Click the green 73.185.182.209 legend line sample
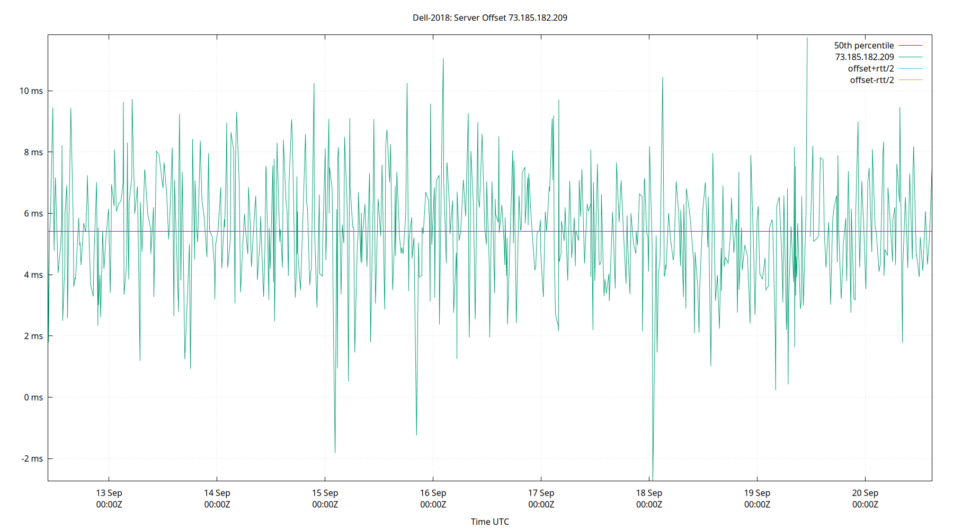980x530 pixels. pyautogui.click(x=911, y=57)
